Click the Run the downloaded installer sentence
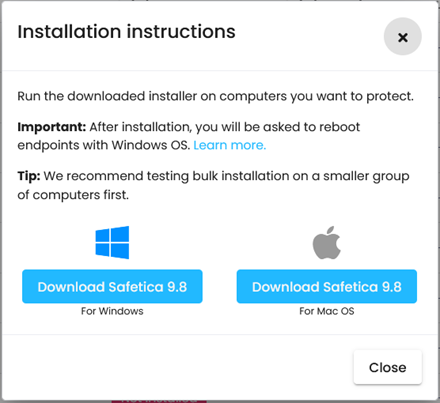440x403 pixels. click(x=215, y=96)
